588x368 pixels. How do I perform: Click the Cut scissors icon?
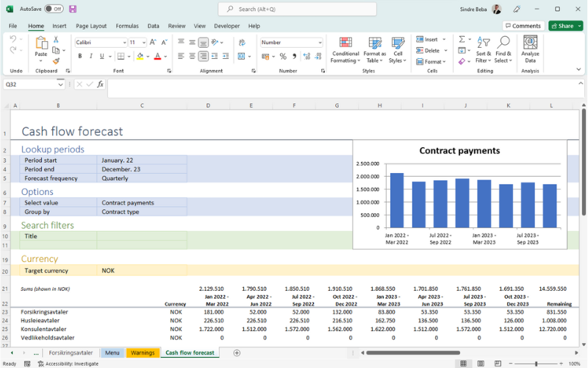click(56, 39)
